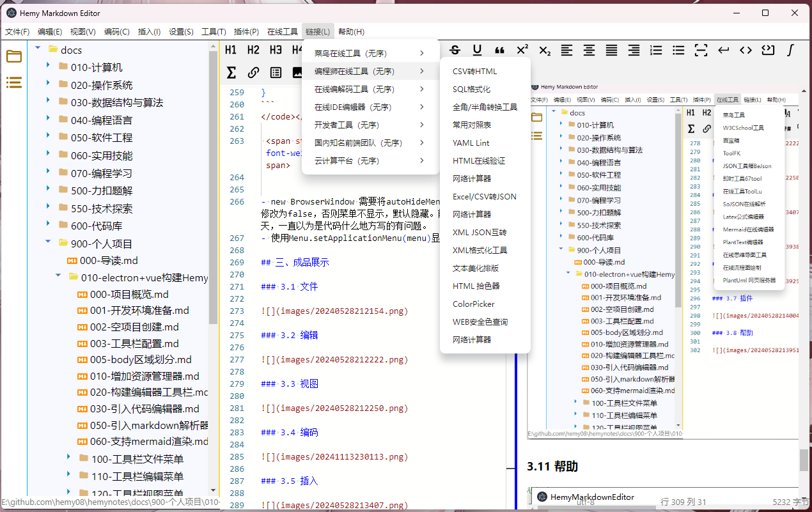Image resolution: width=812 pixels, height=512 pixels.
Task: Expand the 030-数据结构与算法 folder in the left tree
Action: [48, 101]
